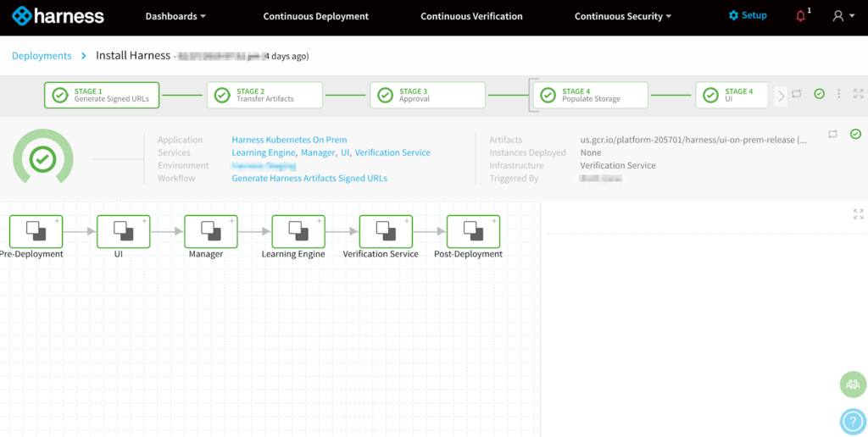The height and width of the screenshot is (437, 868).
Task: Expand the pipeline view to fullscreen
Action: point(858,94)
